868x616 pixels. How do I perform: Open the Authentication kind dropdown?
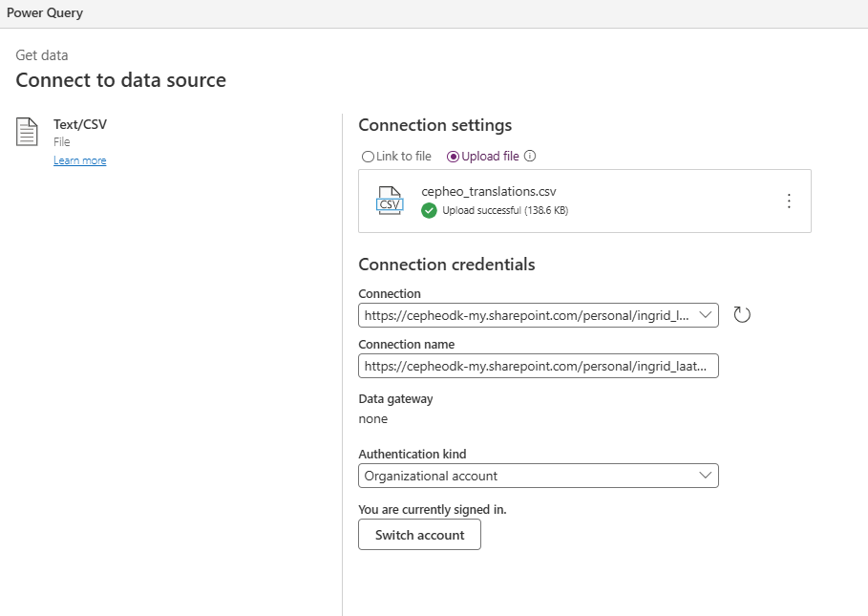(706, 475)
